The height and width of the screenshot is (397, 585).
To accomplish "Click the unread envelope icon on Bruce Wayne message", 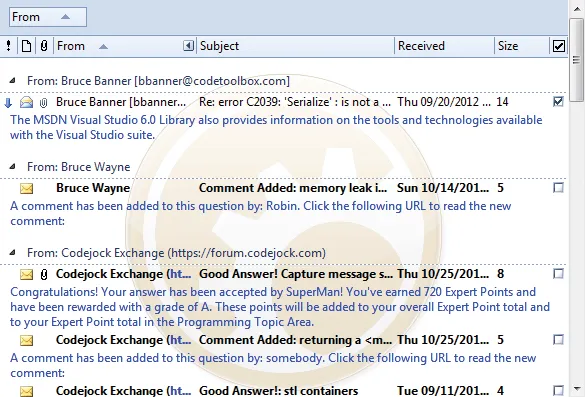I will pos(26,188).
